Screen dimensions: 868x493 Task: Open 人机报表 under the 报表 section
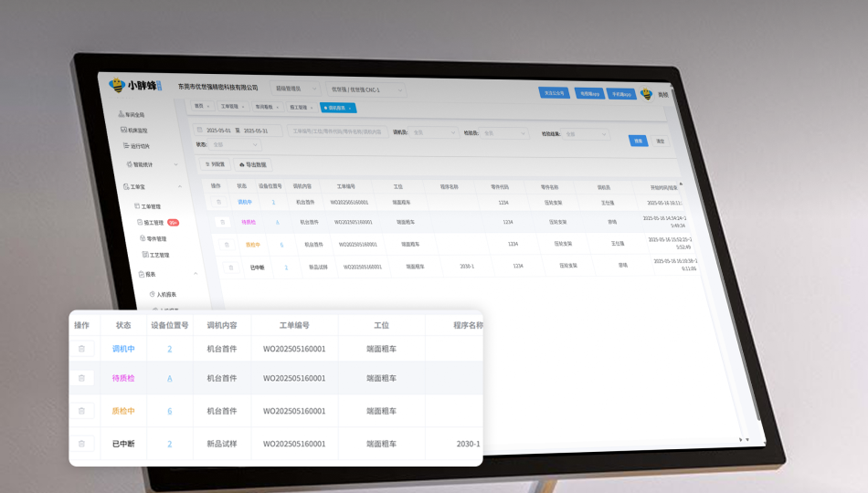[x=165, y=295]
